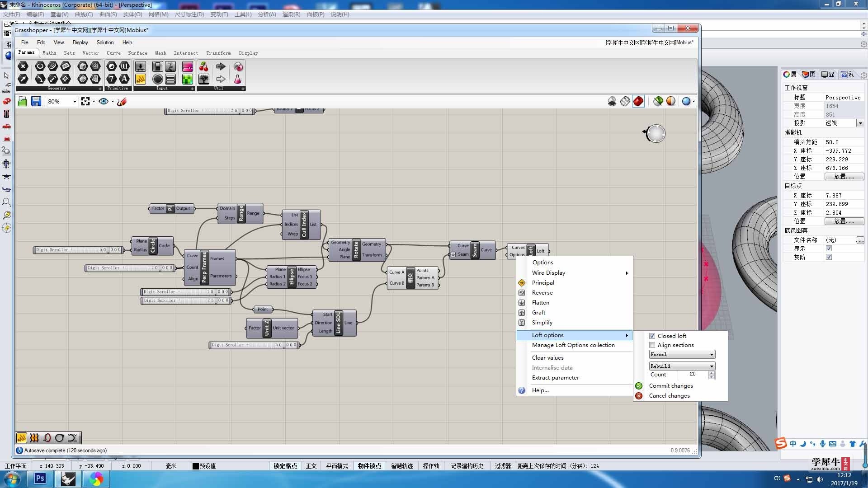Select the Vector arrow parameter icon
The image size is (868, 488).
pos(23,79)
